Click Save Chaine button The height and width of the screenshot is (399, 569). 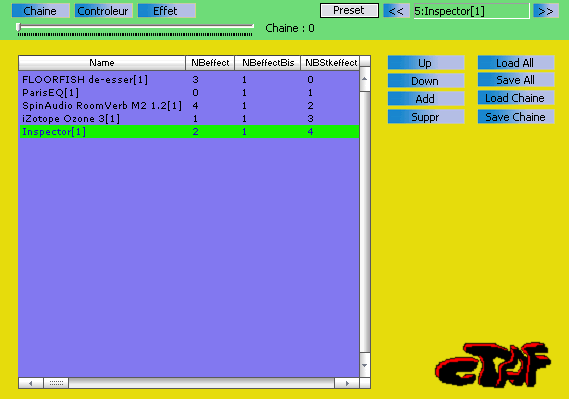[x=516, y=116]
